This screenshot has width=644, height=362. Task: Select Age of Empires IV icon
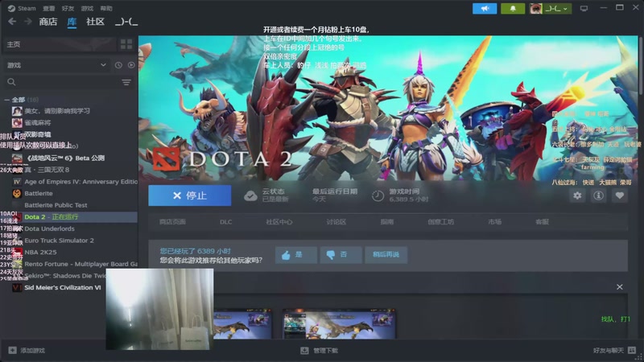[17, 182]
